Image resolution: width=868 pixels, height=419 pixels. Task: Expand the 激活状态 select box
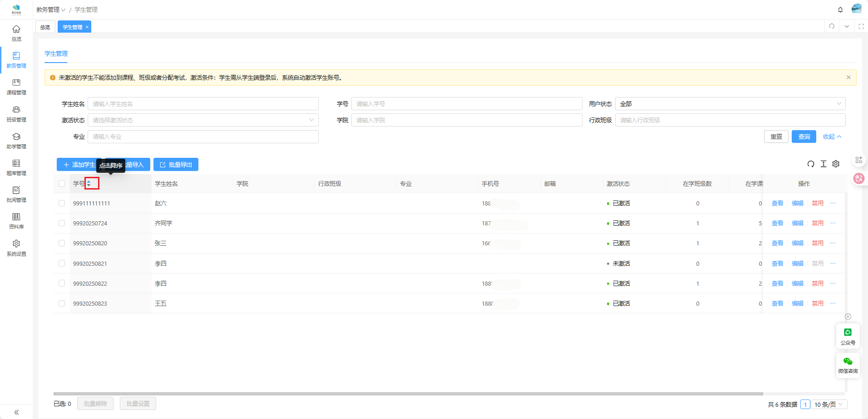pyautogui.click(x=203, y=120)
